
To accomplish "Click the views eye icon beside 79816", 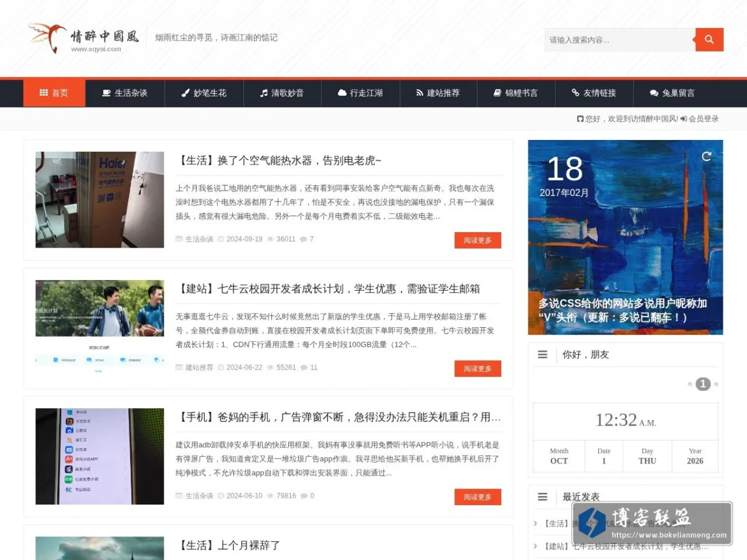I will pos(270,496).
